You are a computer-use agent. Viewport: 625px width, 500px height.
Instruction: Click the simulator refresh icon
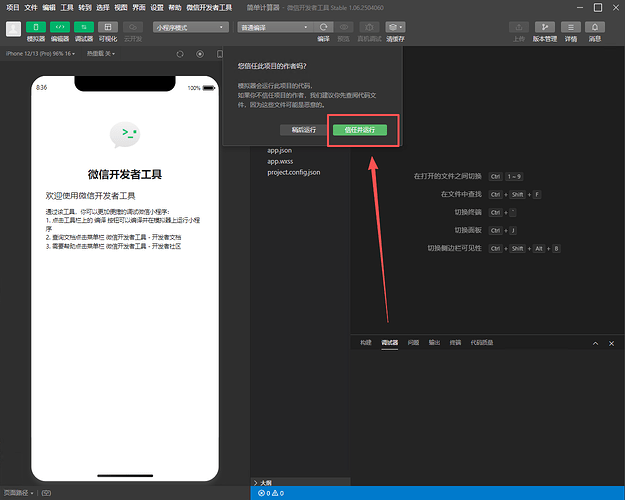(180, 53)
